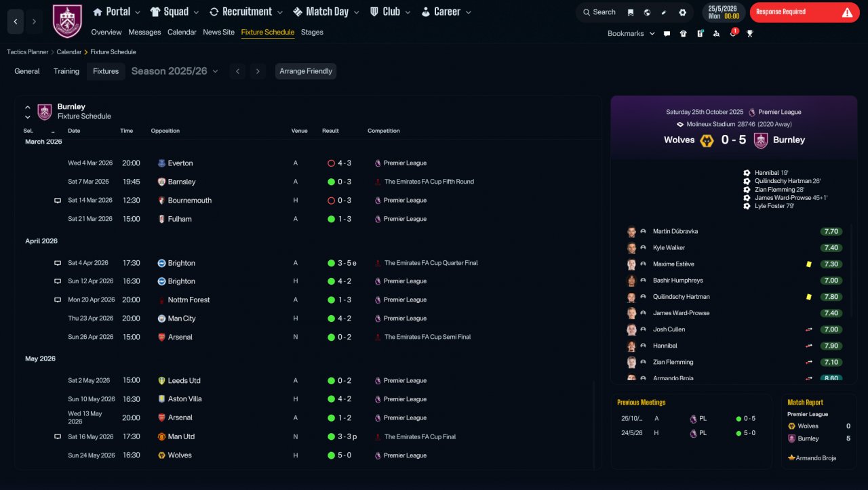This screenshot has height=490, width=868.
Task: Switch to the Calendar tab
Action: coord(182,32)
